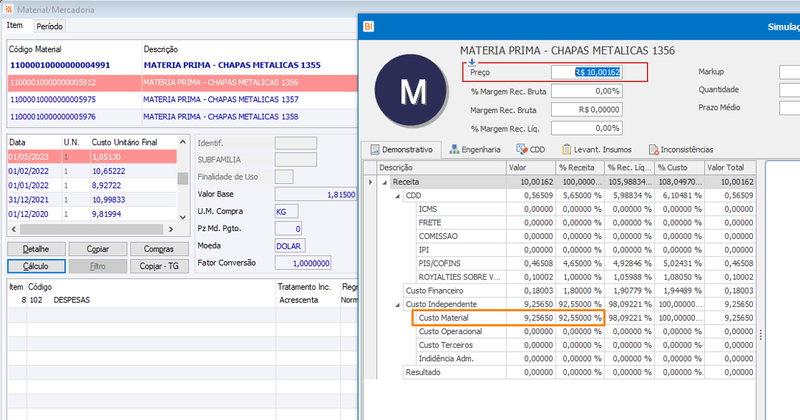800x420 pixels.
Task: Click the Copiar - TG button
Action: [159, 266]
